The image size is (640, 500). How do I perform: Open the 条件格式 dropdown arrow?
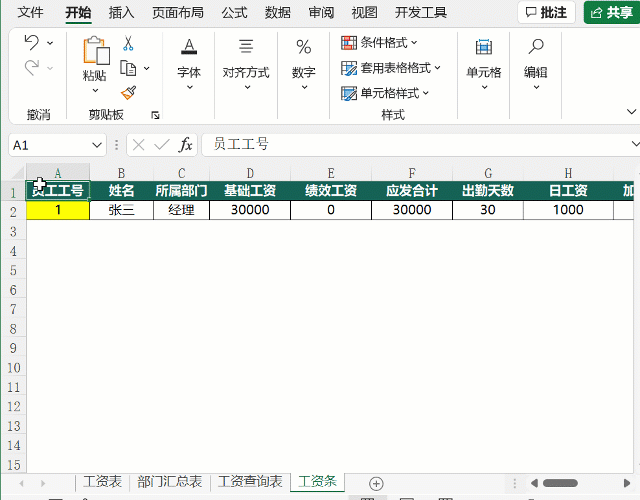click(414, 42)
